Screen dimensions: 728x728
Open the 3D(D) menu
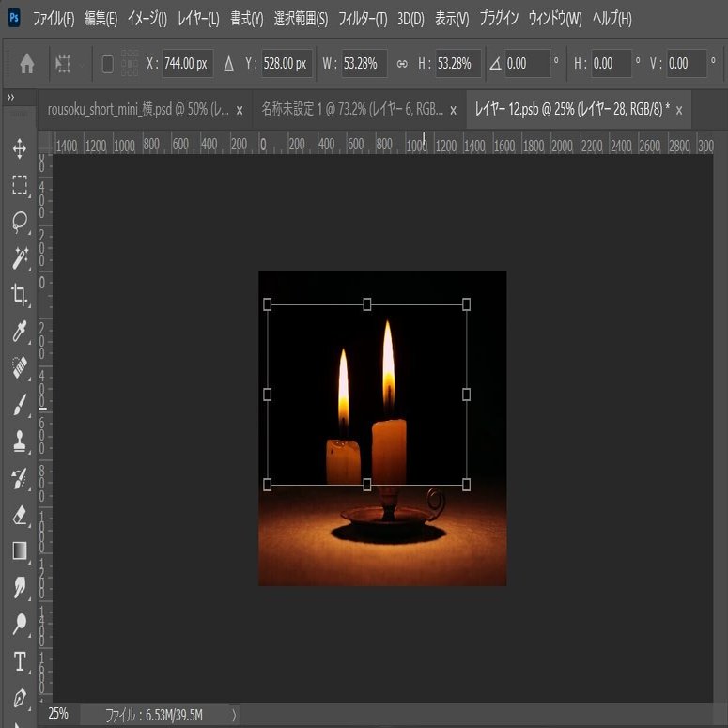pos(410,19)
